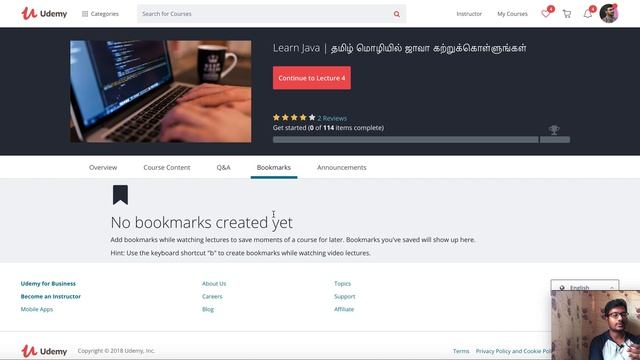Open Become an Instructor footer link

[51, 296]
